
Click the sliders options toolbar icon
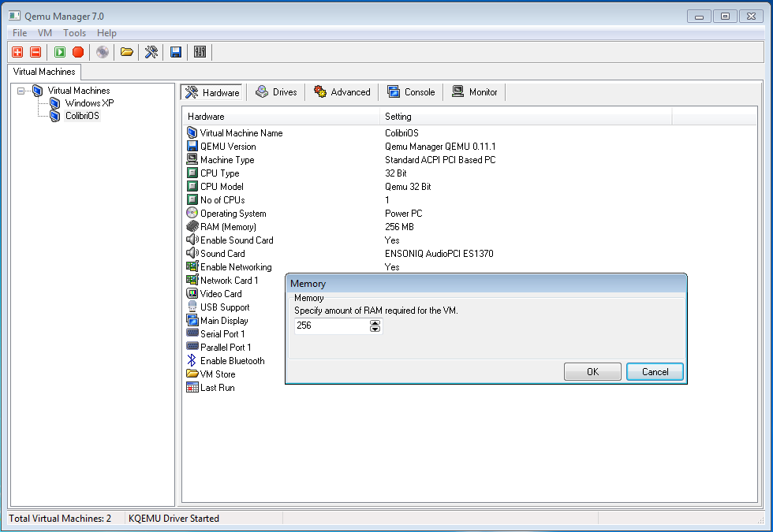200,52
